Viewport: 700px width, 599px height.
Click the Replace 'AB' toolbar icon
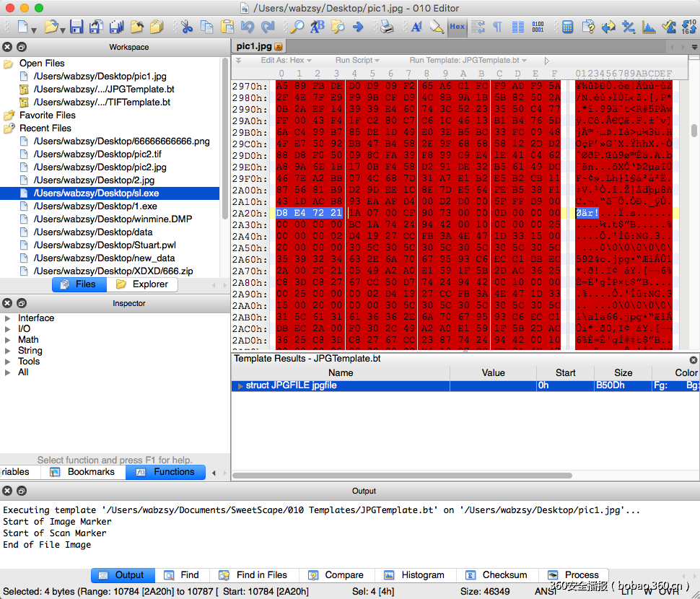coord(317,27)
